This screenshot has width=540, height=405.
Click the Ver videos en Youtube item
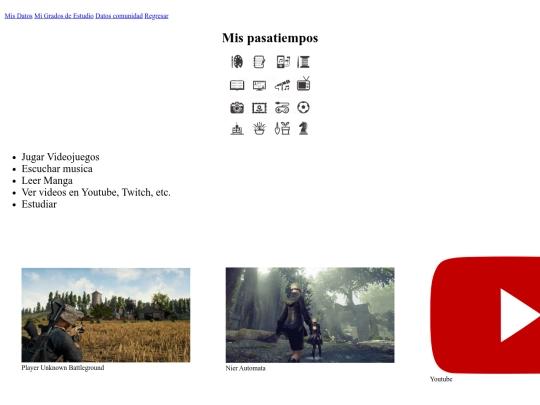[96, 192]
